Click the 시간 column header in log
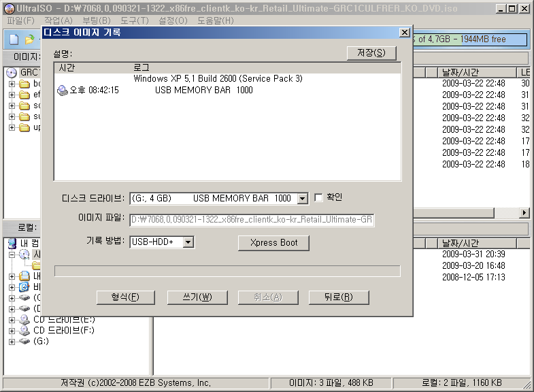This screenshot has height=392, width=534. click(93, 68)
